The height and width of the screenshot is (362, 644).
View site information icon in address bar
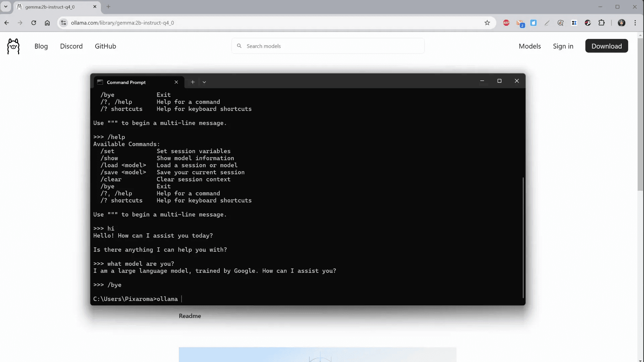click(x=63, y=23)
